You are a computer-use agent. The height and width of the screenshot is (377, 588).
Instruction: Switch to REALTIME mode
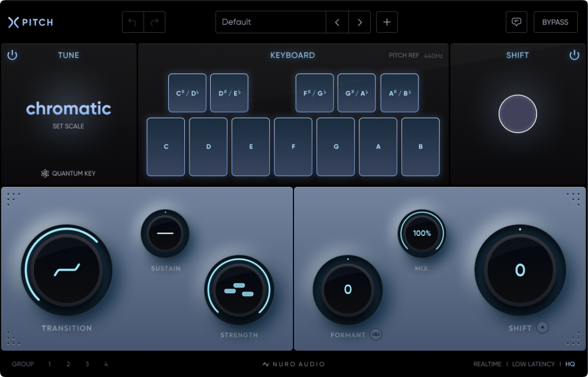[x=487, y=364]
